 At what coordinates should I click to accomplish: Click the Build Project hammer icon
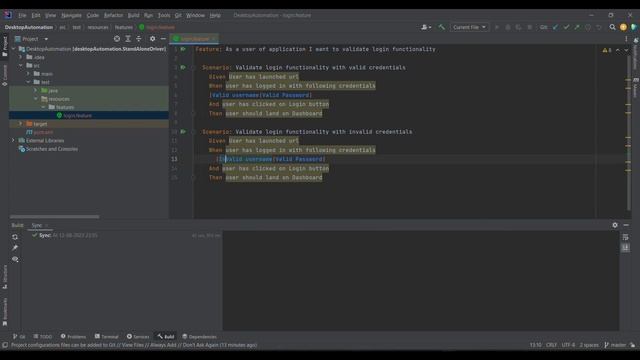coord(442,27)
